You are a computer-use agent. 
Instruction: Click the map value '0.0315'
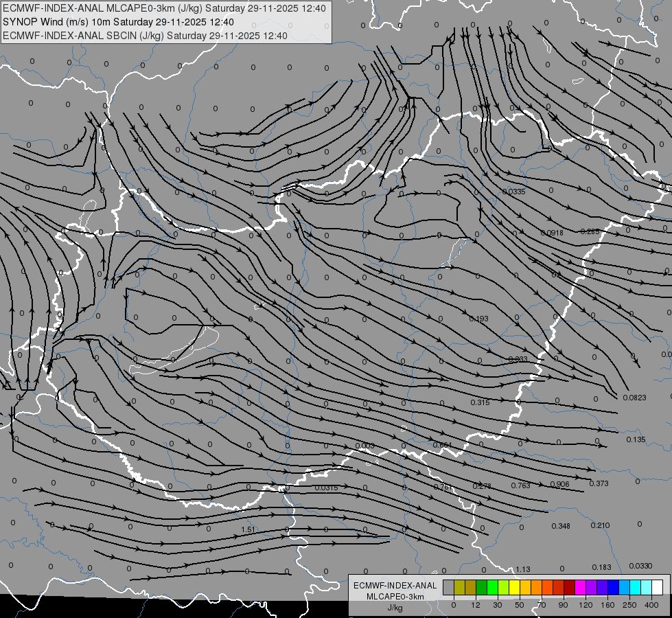click(326, 488)
